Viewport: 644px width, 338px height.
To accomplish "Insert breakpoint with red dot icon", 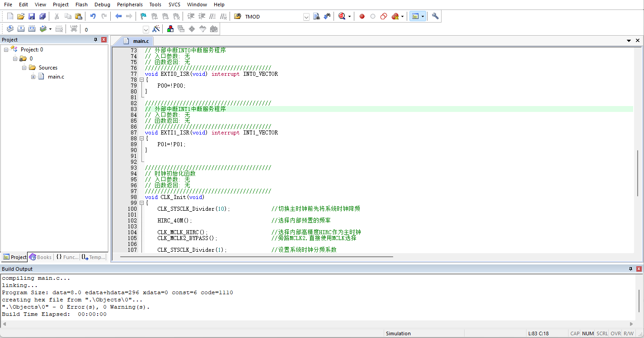I will (362, 16).
